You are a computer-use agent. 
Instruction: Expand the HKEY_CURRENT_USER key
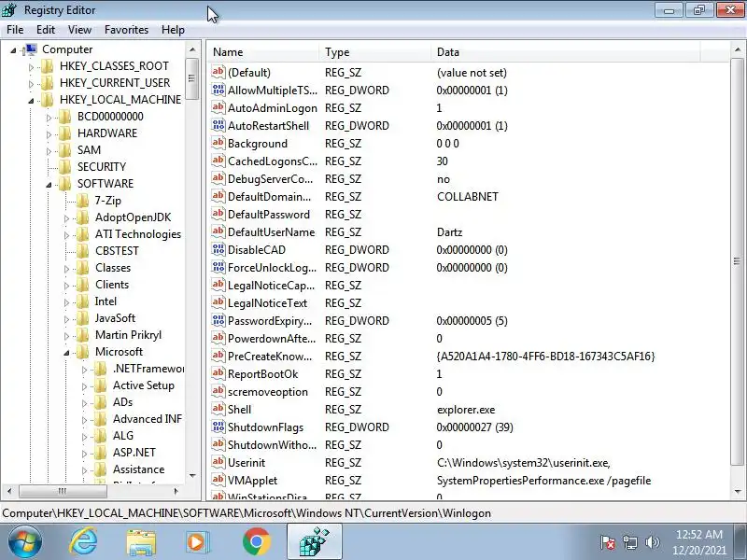click(x=32, y=84)
